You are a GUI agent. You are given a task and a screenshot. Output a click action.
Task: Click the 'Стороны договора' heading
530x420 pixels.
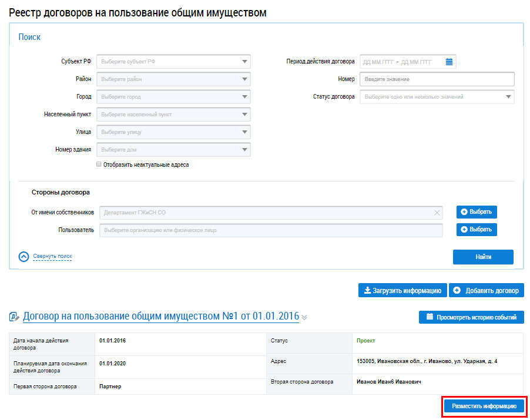click(x=61, y=192)
